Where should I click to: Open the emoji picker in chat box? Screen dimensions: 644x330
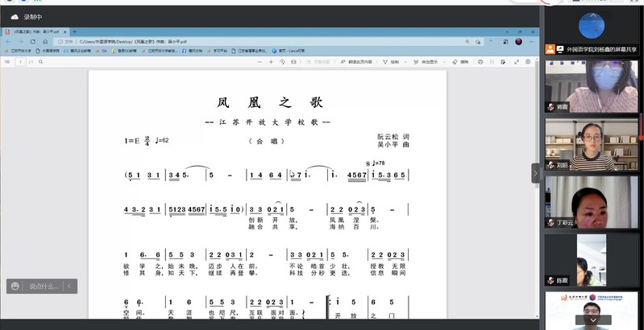click(x=15, y=287)
